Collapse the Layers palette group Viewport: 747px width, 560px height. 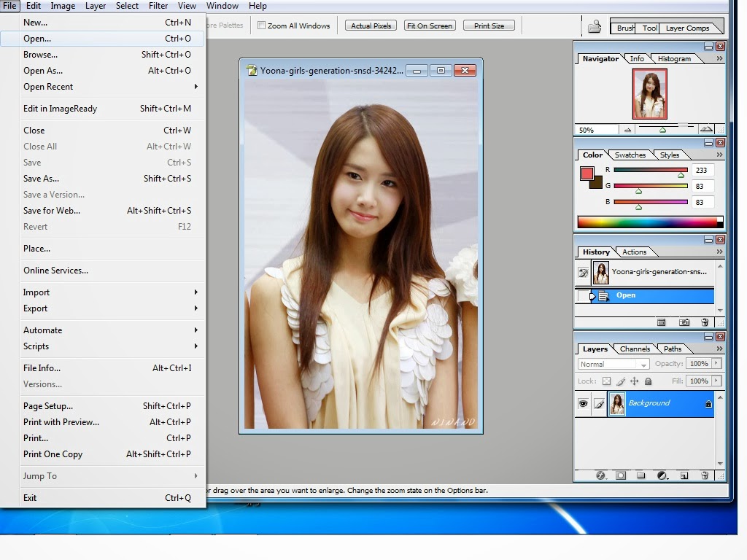coord(708,337)
